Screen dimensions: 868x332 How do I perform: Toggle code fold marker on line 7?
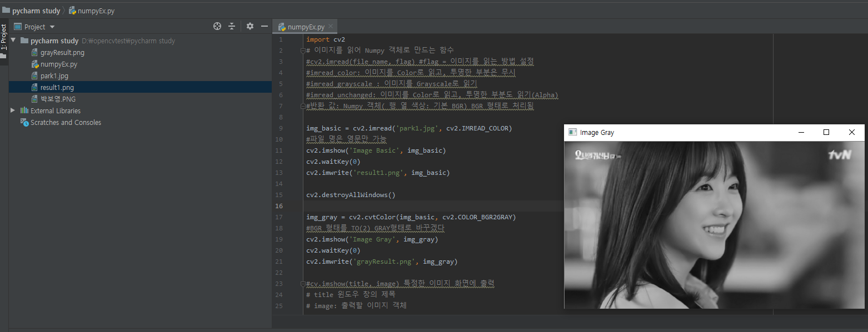[x=303, y=106]
